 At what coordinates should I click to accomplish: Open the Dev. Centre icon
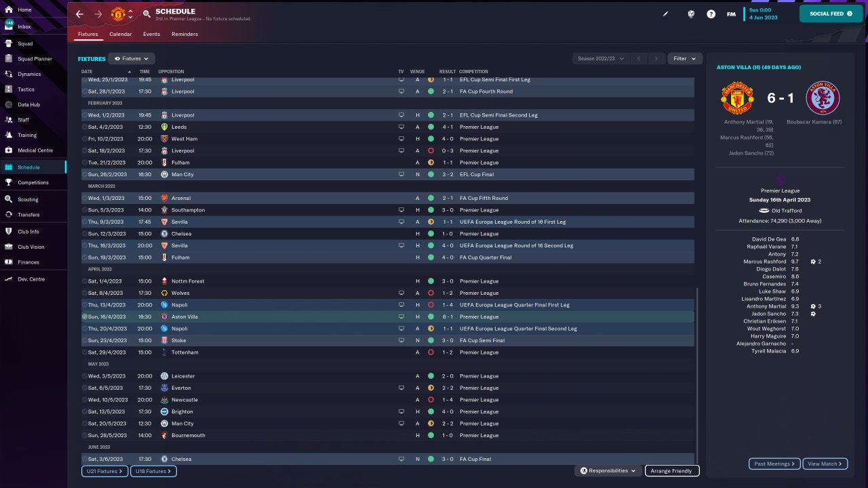point(9,279)
